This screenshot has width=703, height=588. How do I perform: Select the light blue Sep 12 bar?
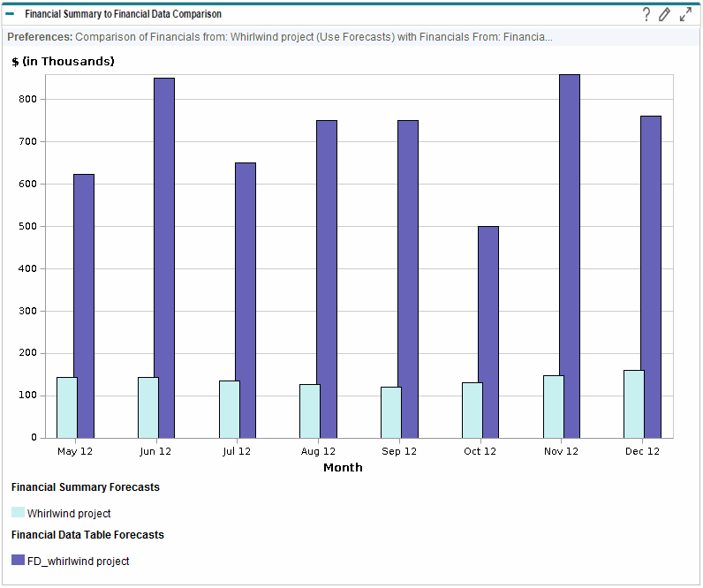tap(390, 411)
